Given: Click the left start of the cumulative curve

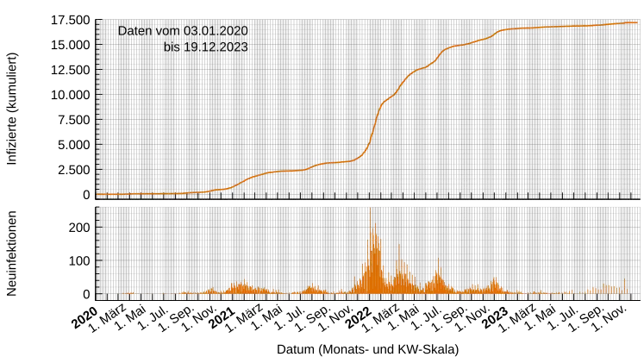Looking at the screenshot, I should tap(98, 195).
